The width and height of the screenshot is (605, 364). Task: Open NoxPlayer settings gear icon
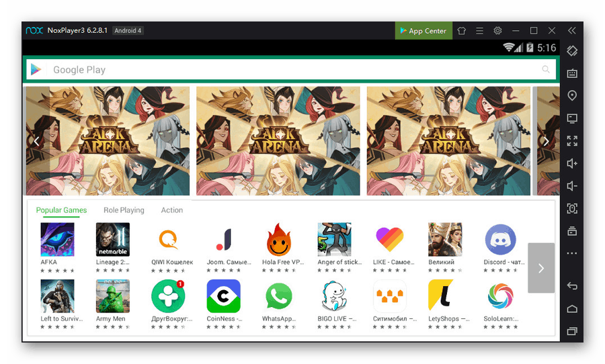point(497,31)
